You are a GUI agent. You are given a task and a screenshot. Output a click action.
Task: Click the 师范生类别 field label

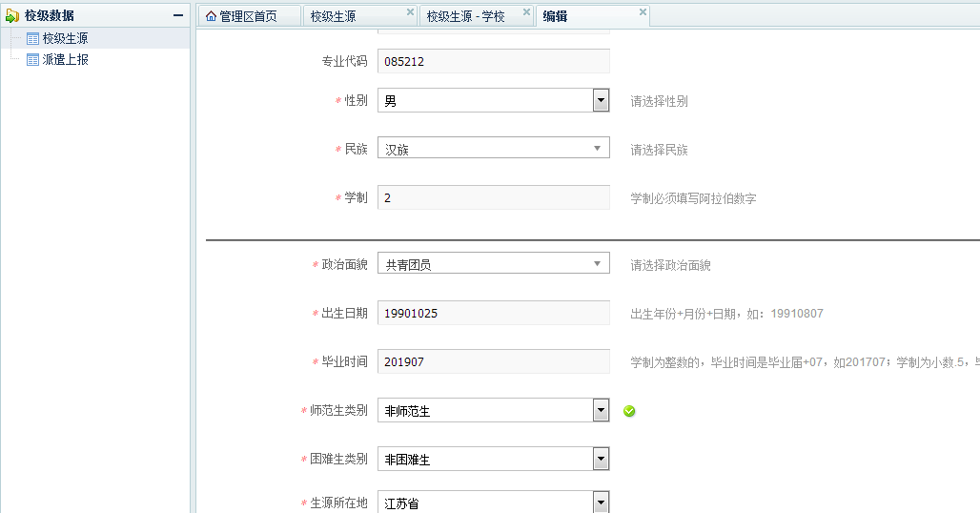[x=338, y=410]
